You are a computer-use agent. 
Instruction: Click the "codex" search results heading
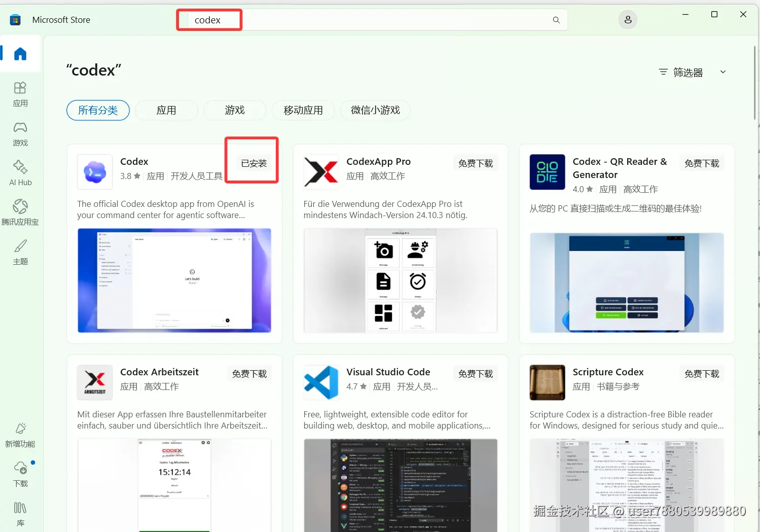(94, 70)
